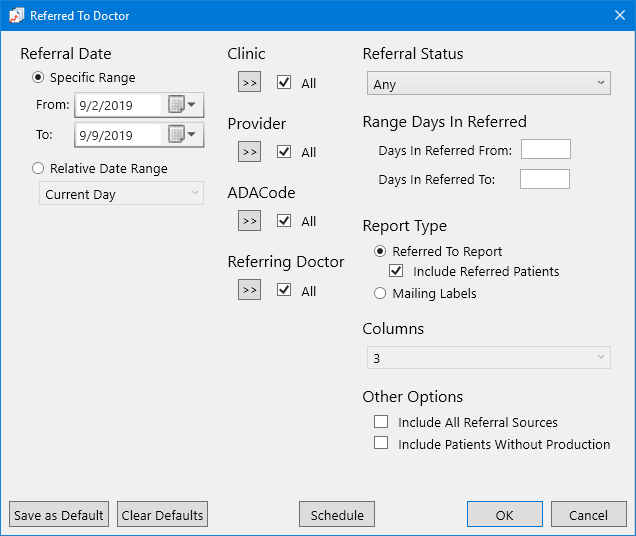Select the Relative Date Range option
Screen dimensions: 636x536
tap(39, 169)
